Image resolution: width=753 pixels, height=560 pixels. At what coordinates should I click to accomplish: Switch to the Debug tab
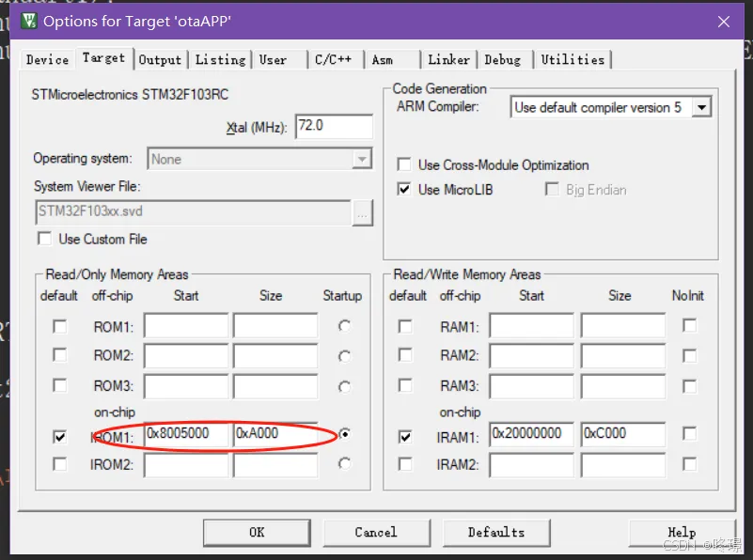coord(505,60)
